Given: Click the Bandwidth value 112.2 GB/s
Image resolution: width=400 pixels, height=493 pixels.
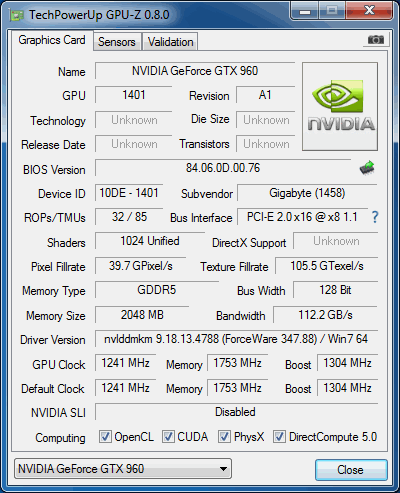Looking at the screenshot, I should (325, 315).
